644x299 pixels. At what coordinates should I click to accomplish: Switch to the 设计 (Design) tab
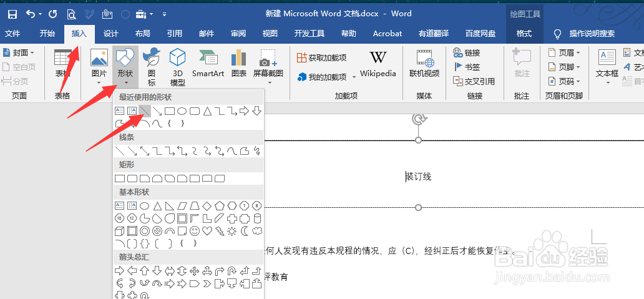111,34
